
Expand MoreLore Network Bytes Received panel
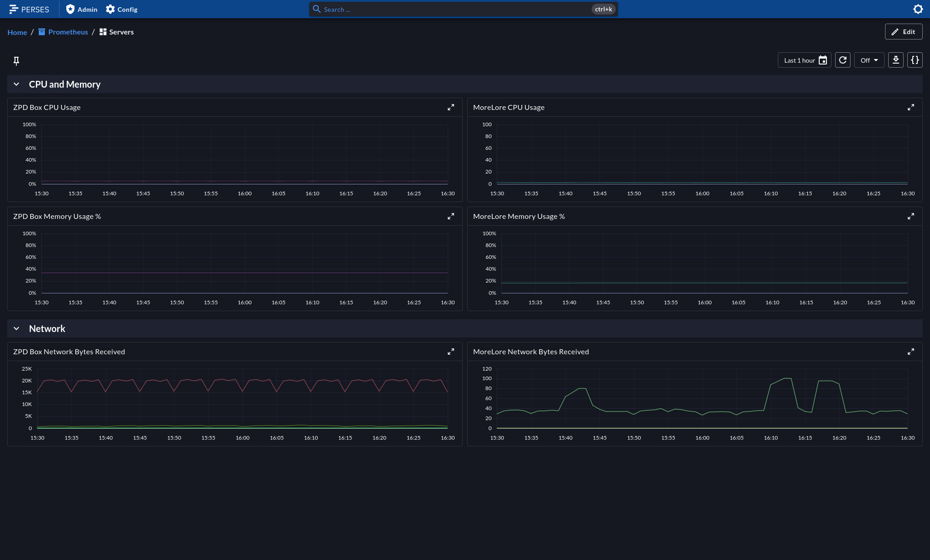click(x=911, y=352)
